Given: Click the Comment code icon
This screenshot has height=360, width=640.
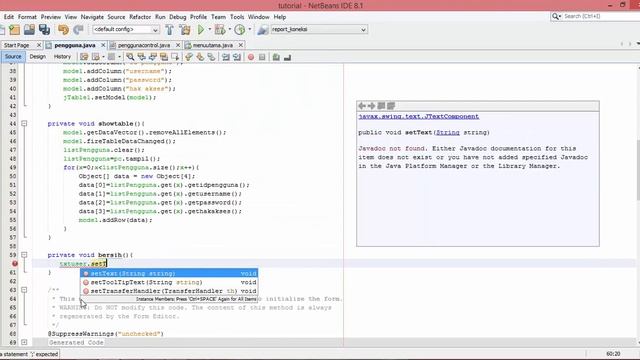Looking at the screenshot, I should [x=276, y=57].
